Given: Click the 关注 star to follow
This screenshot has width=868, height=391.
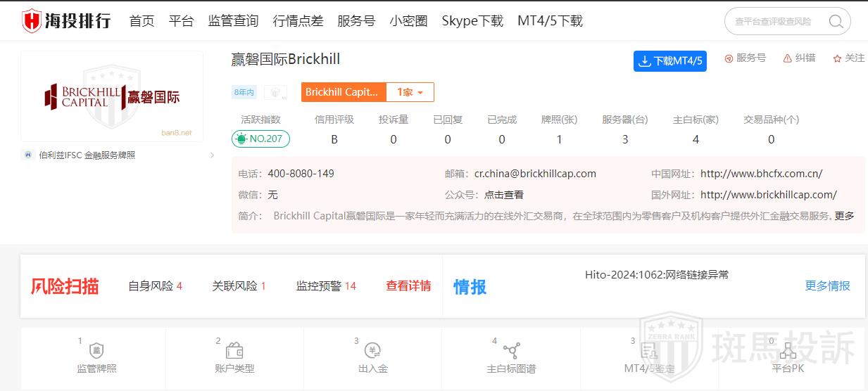Looking at the screenshot, I should point(838,58).
